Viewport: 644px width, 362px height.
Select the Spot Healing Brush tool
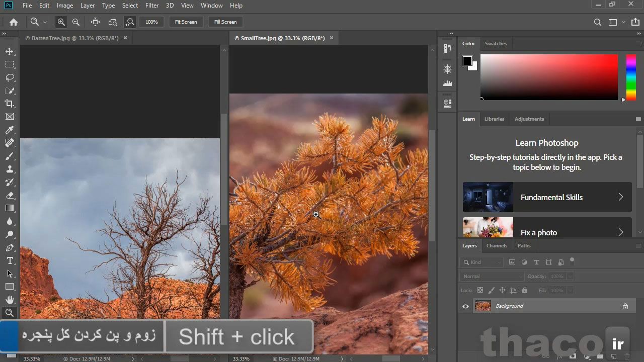tap(10, 143)
